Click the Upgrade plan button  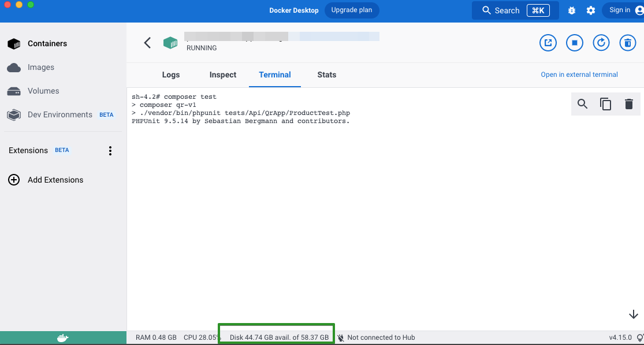pyautogui.click(x=352, y=10)
